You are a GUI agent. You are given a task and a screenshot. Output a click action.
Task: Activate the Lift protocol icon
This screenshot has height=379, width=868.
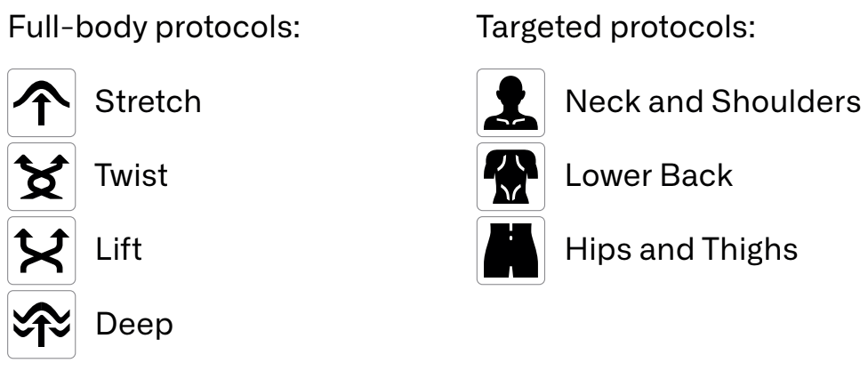[x=42, y=251]
